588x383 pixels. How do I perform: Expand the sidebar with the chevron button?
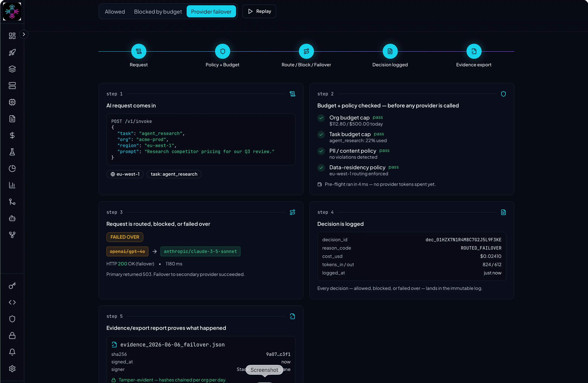[24, 34]
